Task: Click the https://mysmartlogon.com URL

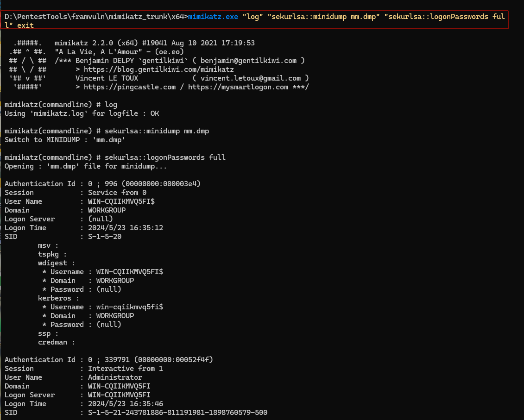Action: click(x=238, y=87)
